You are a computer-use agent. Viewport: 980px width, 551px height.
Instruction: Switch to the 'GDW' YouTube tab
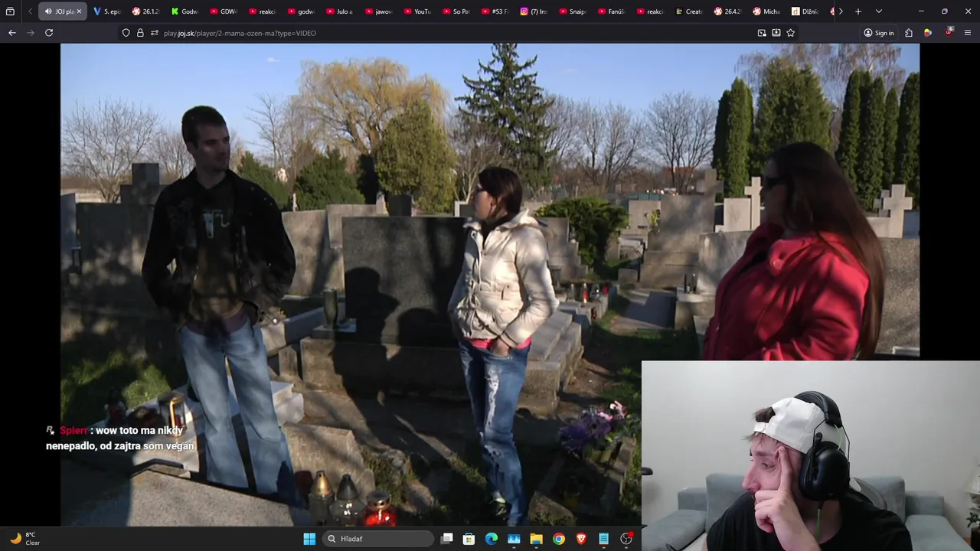click(224, 11)
